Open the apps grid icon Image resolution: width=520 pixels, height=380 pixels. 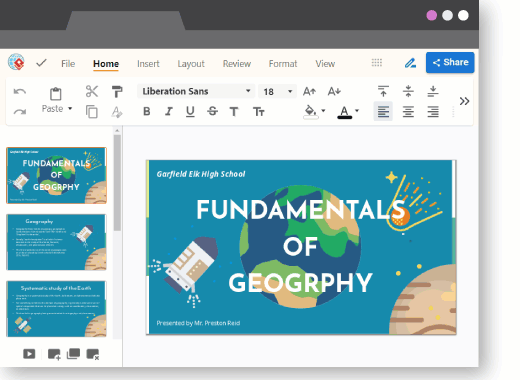coord(377,62)
